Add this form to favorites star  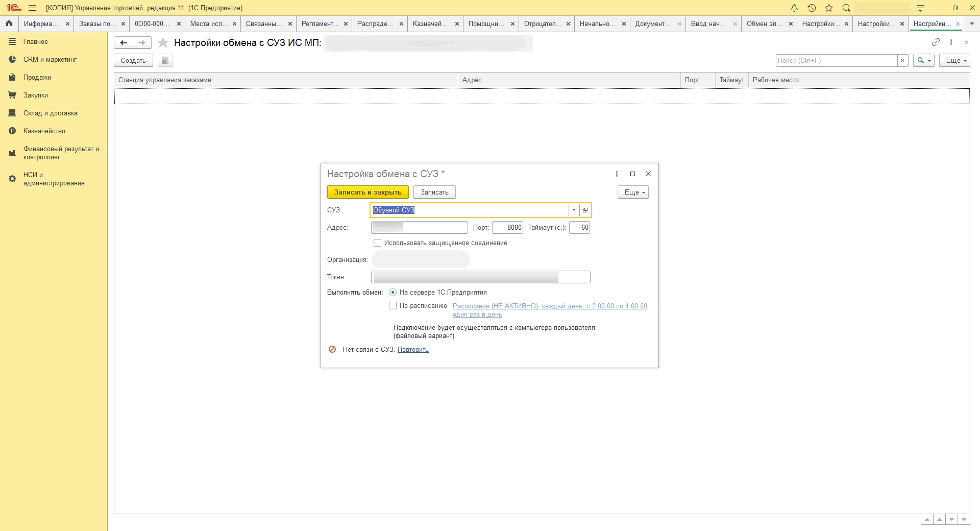coord(163,43)
